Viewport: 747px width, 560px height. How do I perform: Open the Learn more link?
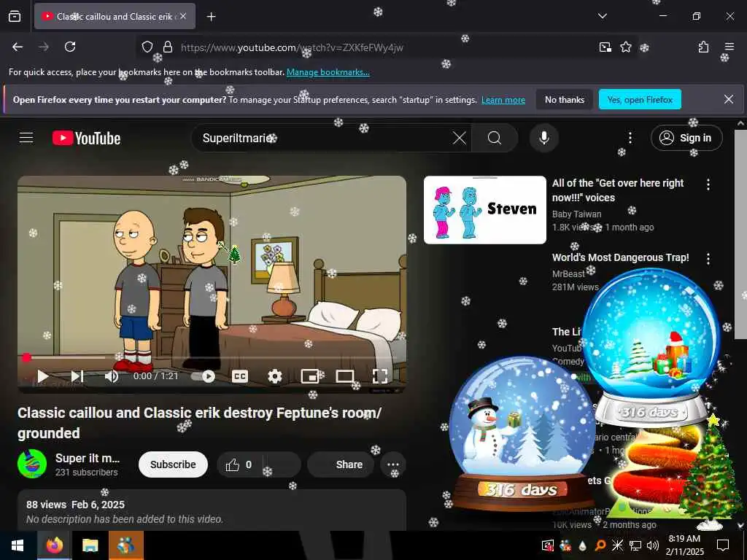click(503, 100)
